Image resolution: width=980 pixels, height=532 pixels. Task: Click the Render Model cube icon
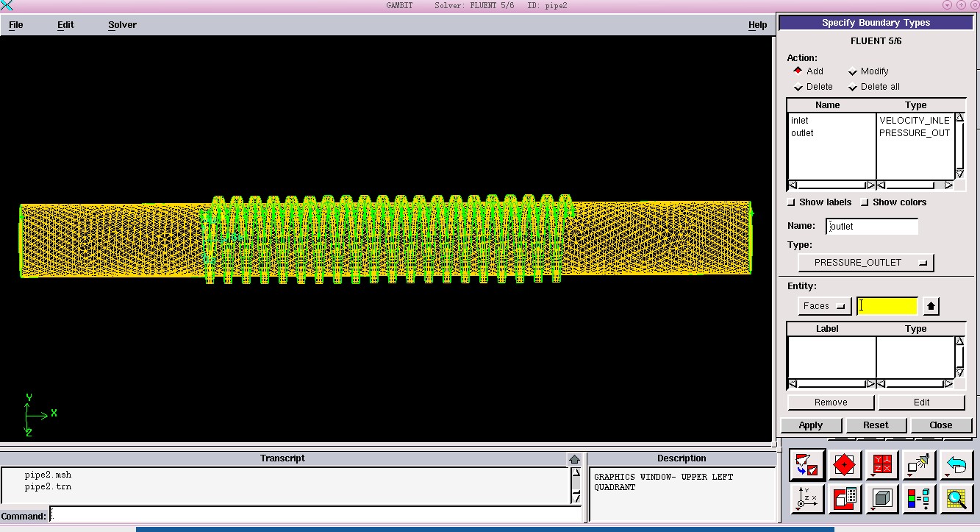(x=881, y=499)
